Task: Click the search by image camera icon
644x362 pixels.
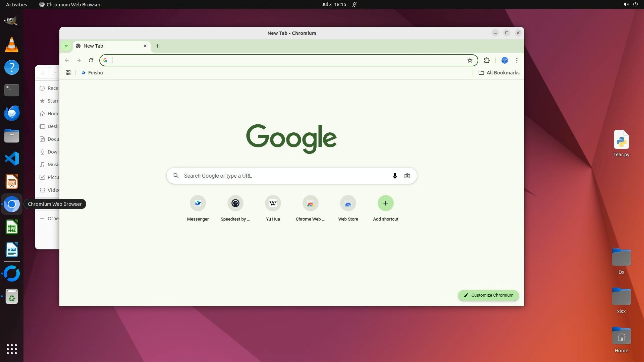Action: 407,176
